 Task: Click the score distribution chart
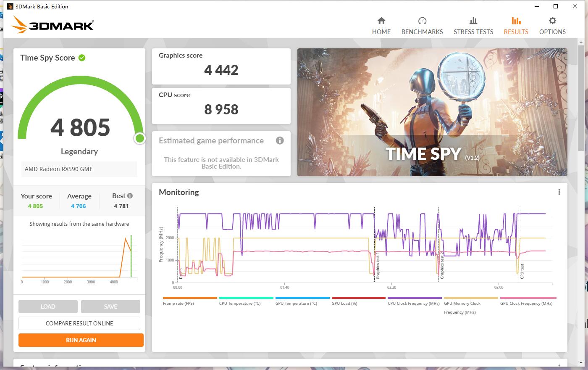pos(79,259)
